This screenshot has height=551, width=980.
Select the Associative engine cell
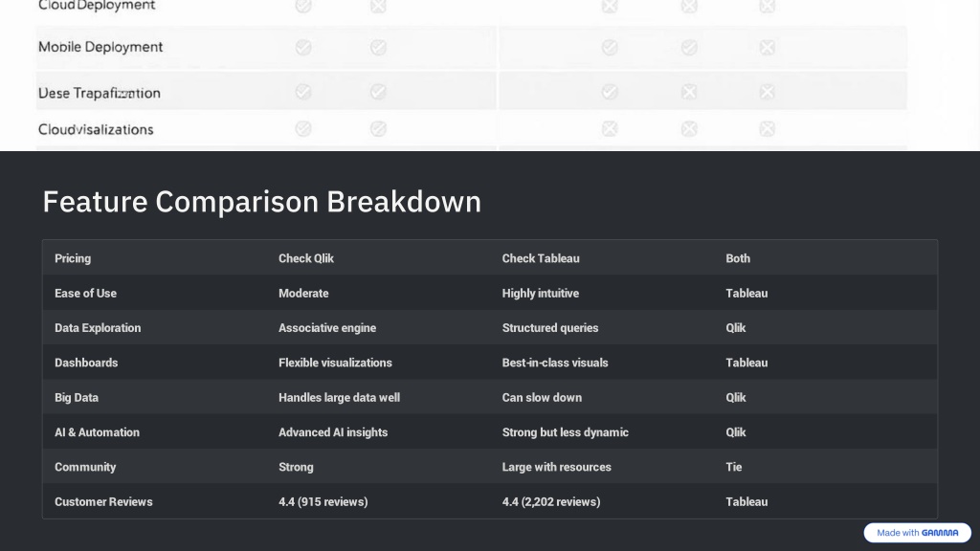[327, 328]
